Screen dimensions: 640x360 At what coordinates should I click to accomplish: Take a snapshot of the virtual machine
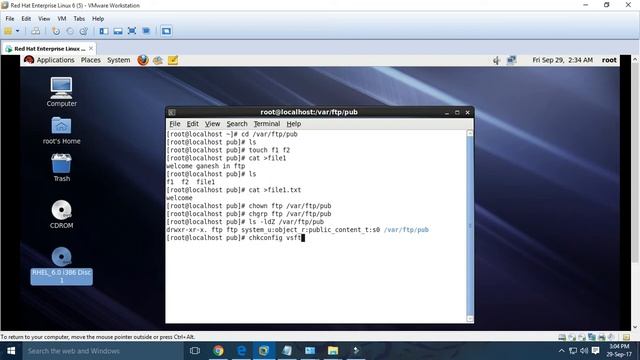pos(56,31)
